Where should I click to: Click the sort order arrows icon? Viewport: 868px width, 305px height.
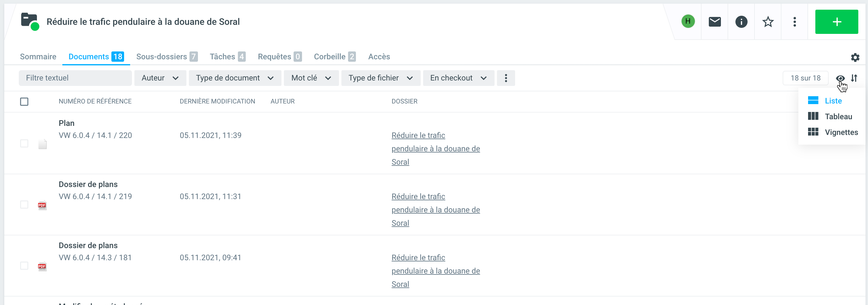pos(854,78)
